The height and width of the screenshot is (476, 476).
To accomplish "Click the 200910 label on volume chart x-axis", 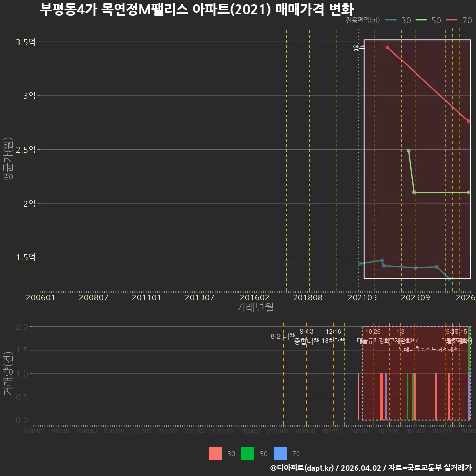I will pyautogui.click(x=114, y=431).
